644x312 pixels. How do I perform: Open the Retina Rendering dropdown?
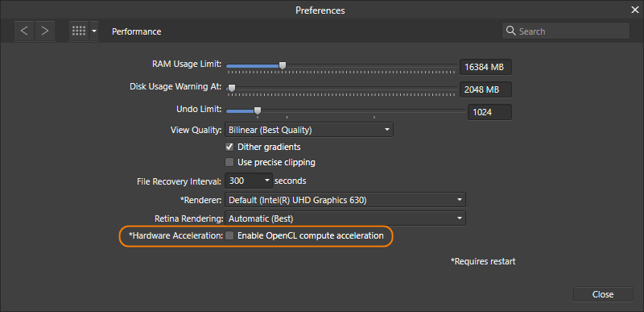345,218
